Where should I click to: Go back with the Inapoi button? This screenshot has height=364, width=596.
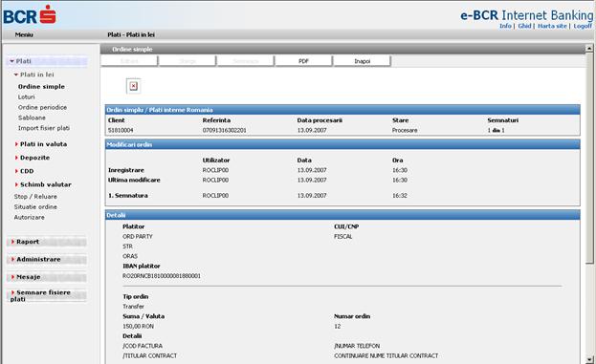362,61
